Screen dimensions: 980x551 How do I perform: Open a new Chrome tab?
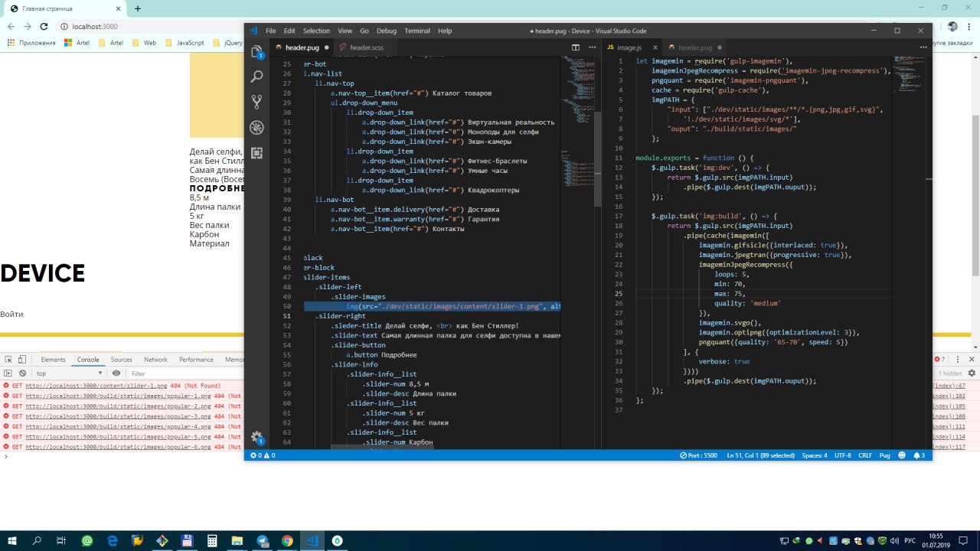[138, 8]
